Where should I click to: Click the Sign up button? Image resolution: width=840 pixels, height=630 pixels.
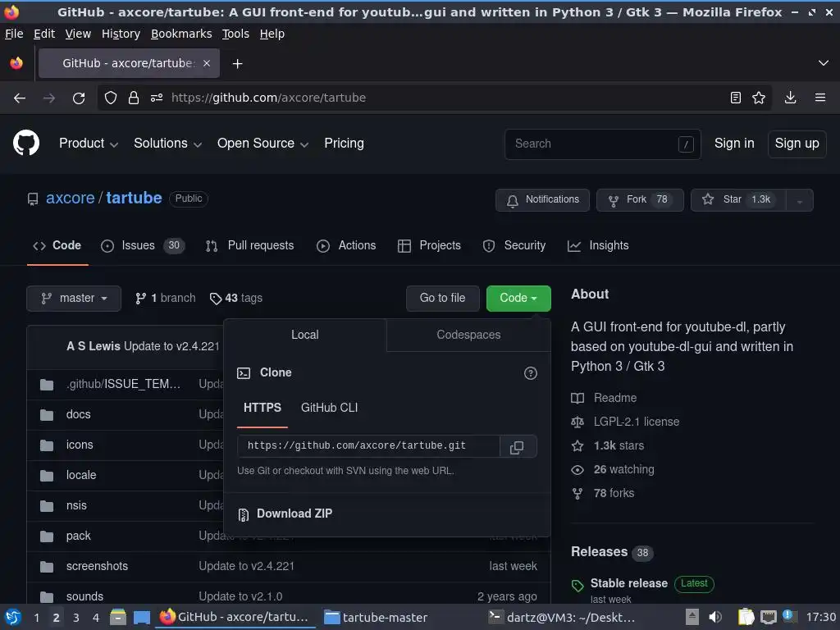click(x=797, y=144)
